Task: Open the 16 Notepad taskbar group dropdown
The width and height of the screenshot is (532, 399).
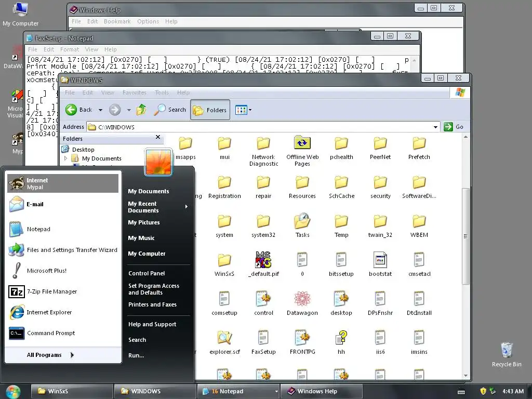Action: [276, 392]
